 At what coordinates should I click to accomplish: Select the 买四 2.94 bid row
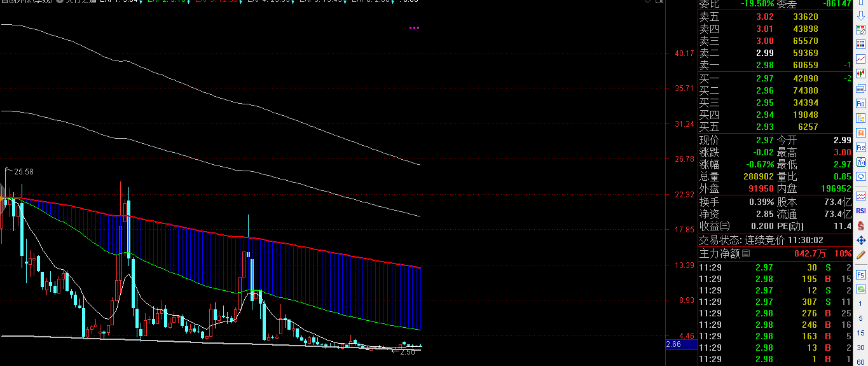[775, 115]
